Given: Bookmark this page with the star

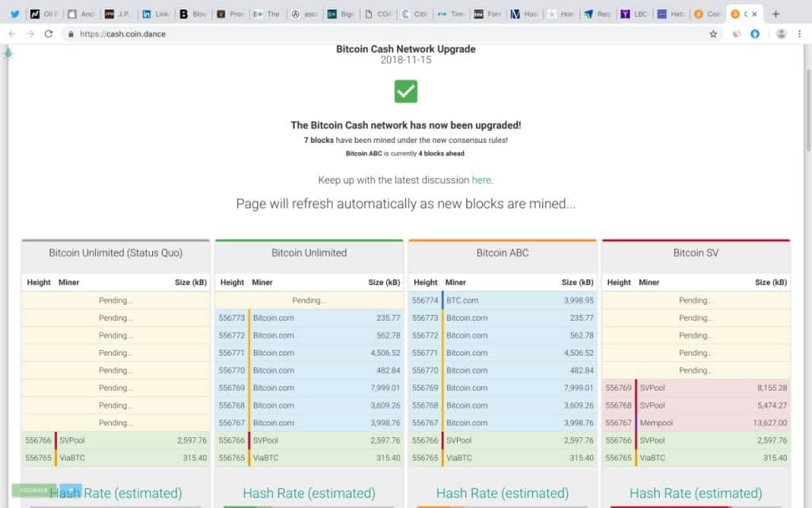Looking at the screenshot, I should 713,33.
